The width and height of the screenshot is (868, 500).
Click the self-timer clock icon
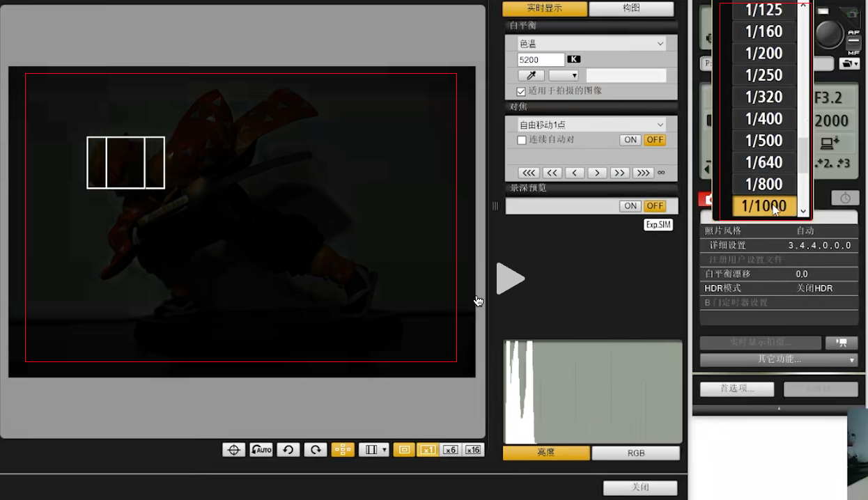[x=845, y=198]
